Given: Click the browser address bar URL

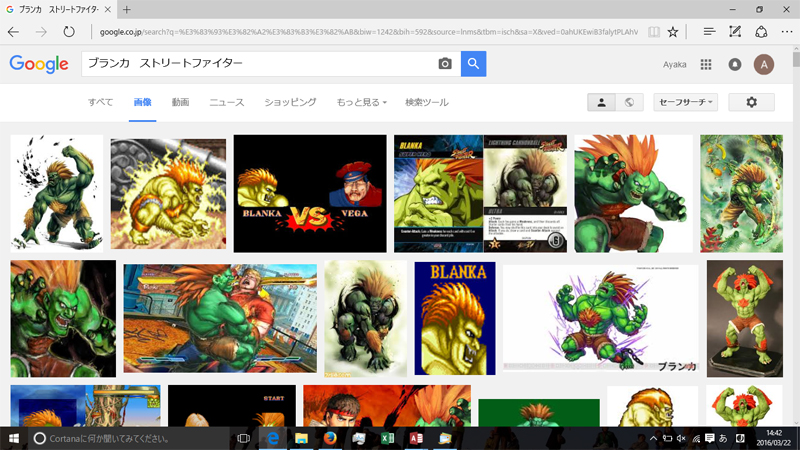Looking at the screenshot, I should [x=368, y=32].
